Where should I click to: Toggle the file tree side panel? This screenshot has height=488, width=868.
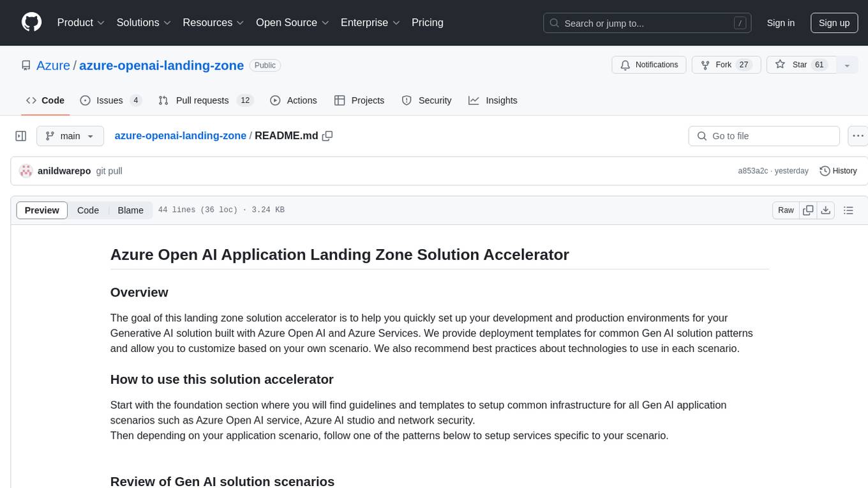tap(21, 136)
